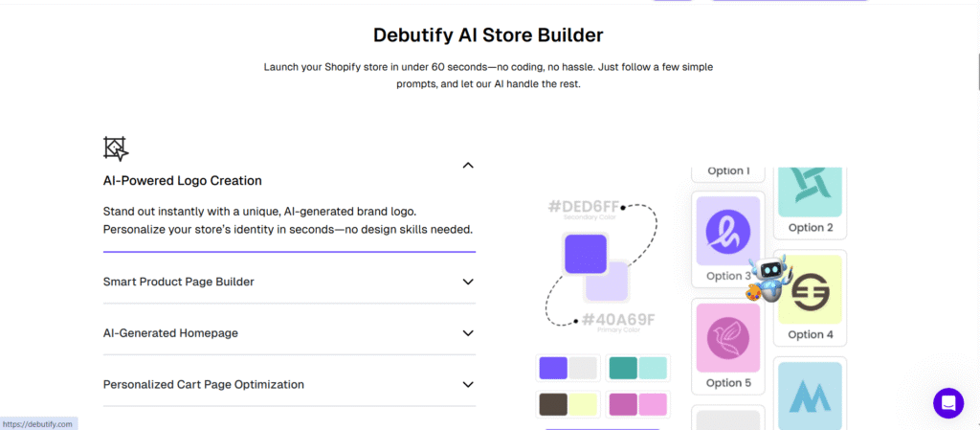Click the Personalized Cart Page Optimization heading
This screenshot has height=430, width=980.
click(204, 384)
